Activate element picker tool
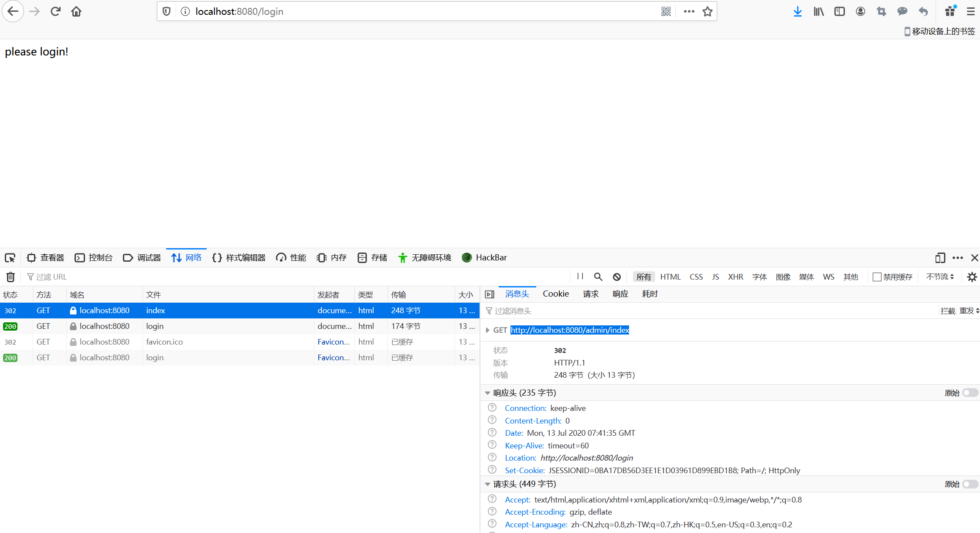This screenshot has height=533, width=980. 10,258
